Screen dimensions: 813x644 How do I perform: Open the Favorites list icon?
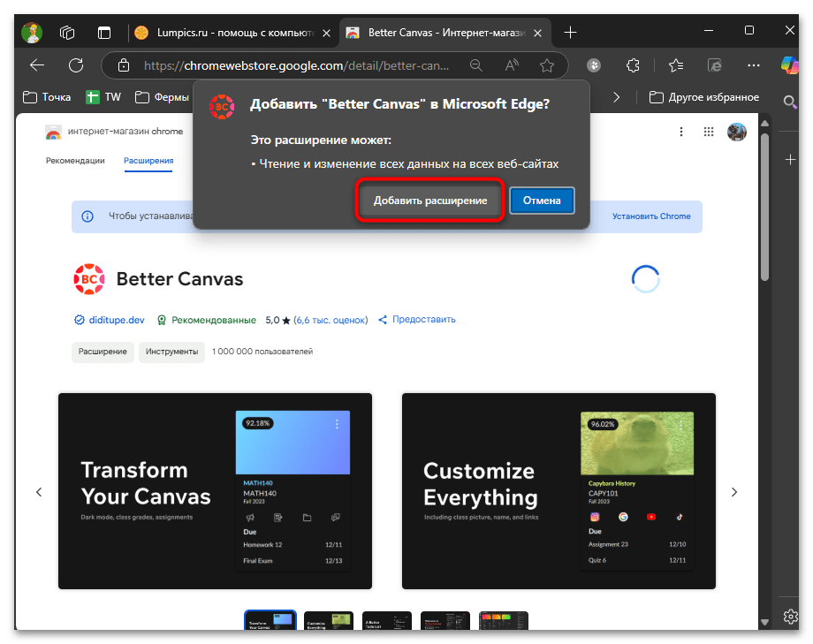coord(676,65)
